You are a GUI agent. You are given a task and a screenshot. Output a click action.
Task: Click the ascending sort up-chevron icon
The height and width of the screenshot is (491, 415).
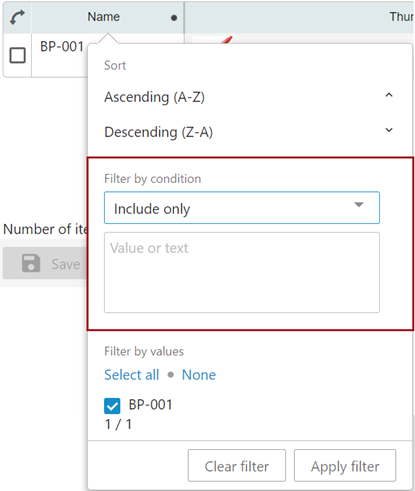tap(389, 95)
